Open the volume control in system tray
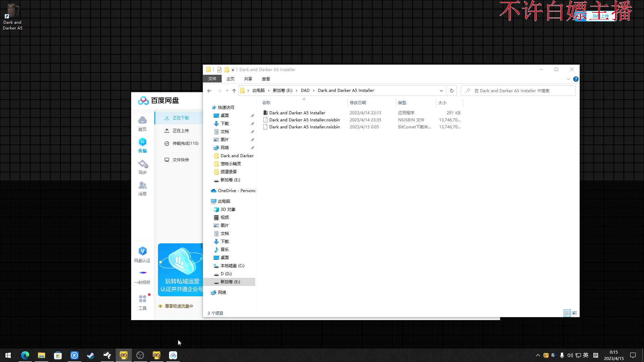The width and height of the screenshot is (644, 362). coord(570,355)
